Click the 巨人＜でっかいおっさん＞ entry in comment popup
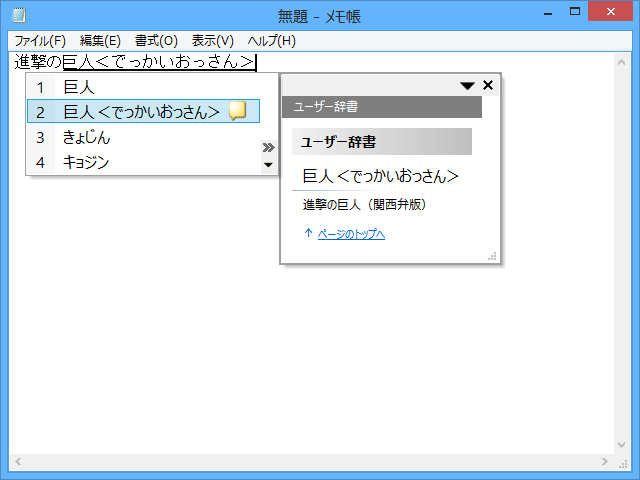Image resolution: width=640 pixels, height=480 pixels. 380,176
